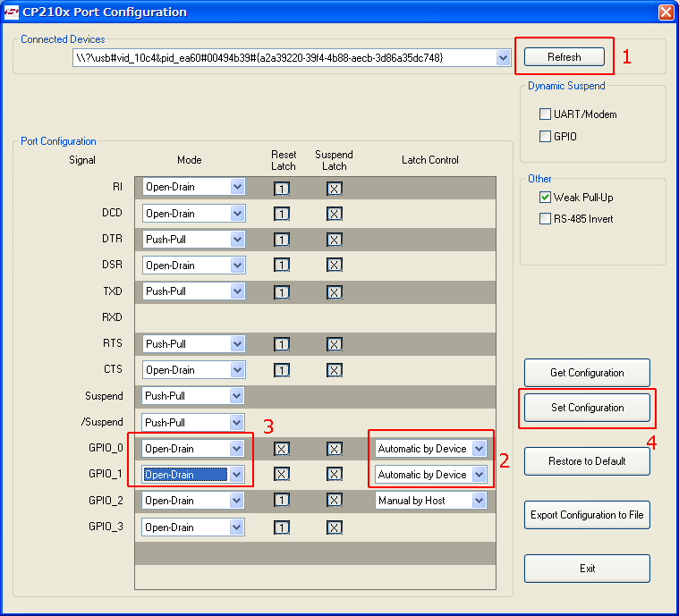
Task: Click the Refresh button
Action: pos(564,56)
